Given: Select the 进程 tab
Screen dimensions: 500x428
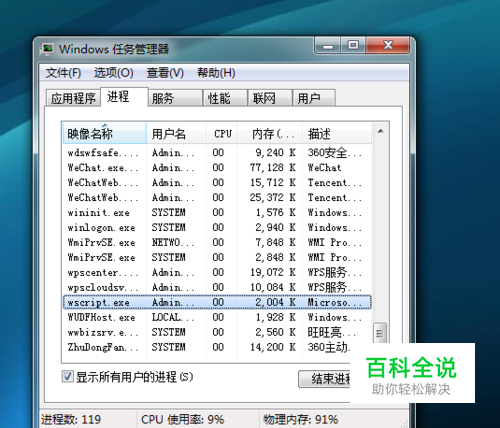Looking at the screenshot, I should (x=124, y=97).
